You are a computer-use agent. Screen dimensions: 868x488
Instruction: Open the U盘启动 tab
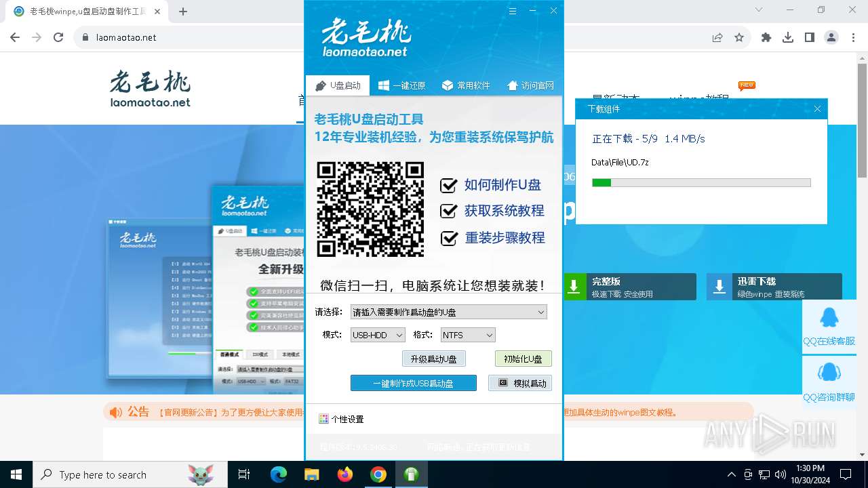click(338, 85)
